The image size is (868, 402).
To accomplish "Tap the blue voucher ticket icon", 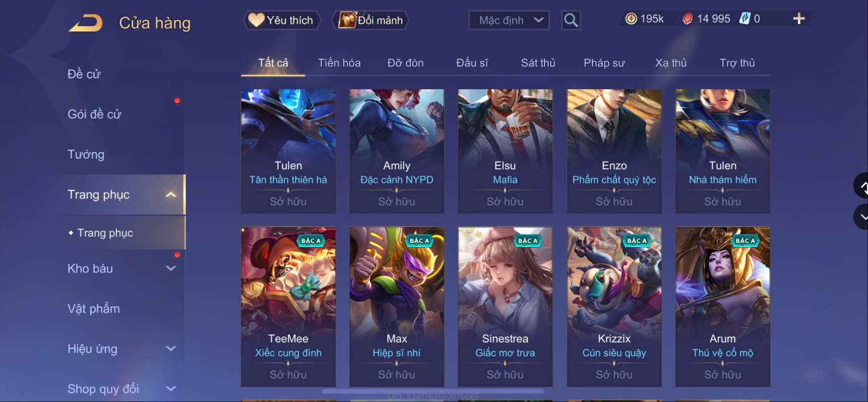I will pos(745,19).
